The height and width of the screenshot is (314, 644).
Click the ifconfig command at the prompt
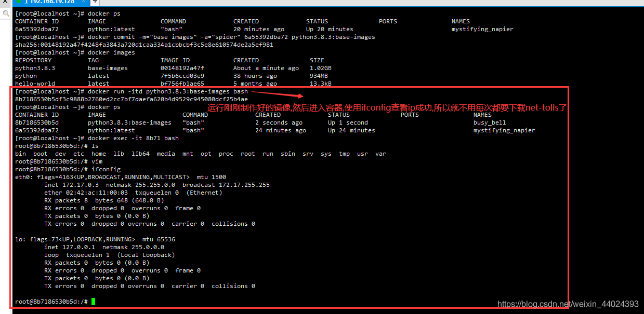click(106, 169)
